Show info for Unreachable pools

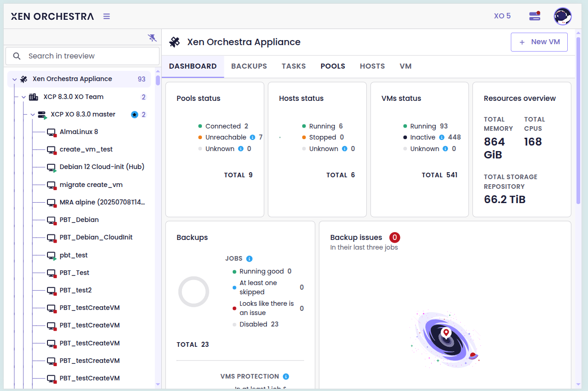coord(253,137)
